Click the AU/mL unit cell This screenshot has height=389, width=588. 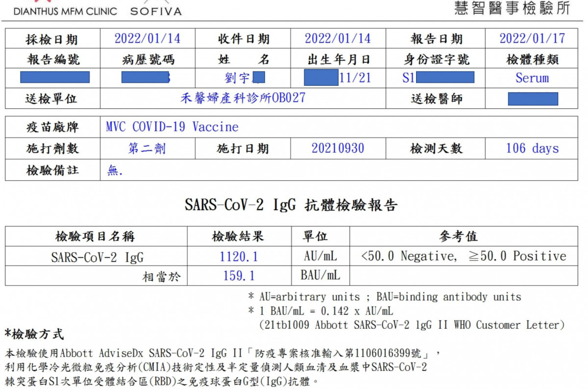tap(320, 255)
